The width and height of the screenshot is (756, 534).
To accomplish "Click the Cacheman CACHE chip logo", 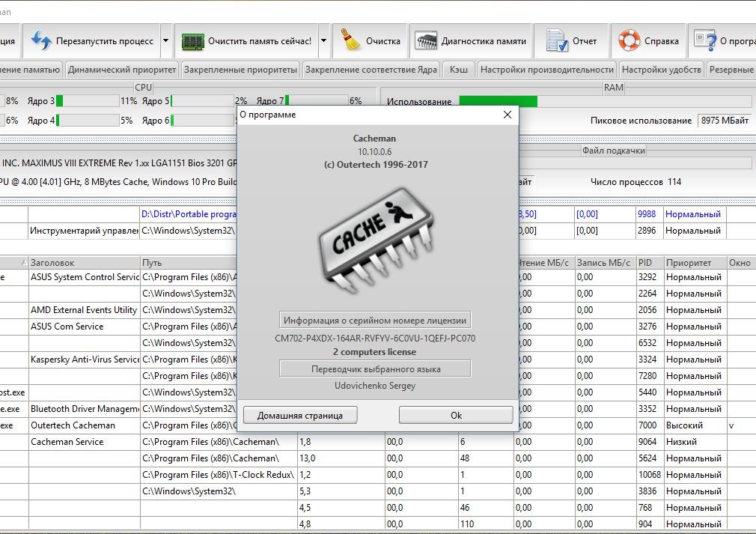I will coord(375,240).
